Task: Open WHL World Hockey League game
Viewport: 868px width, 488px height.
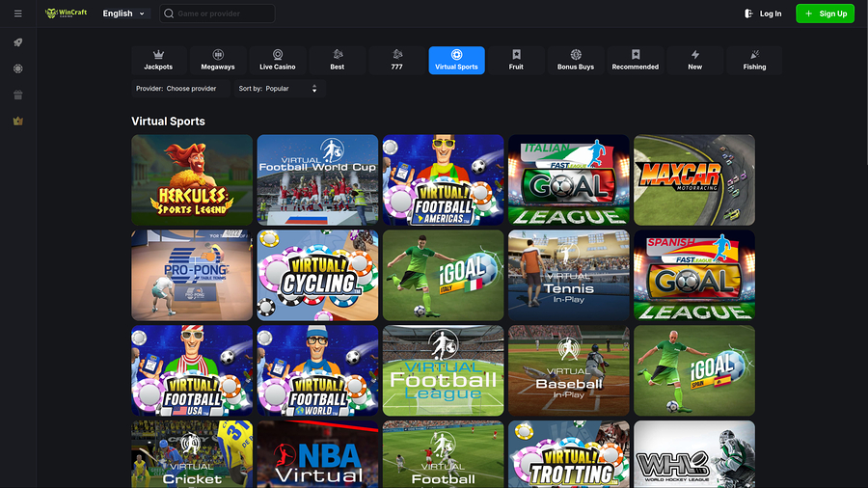Action: (x=694, y=454)
